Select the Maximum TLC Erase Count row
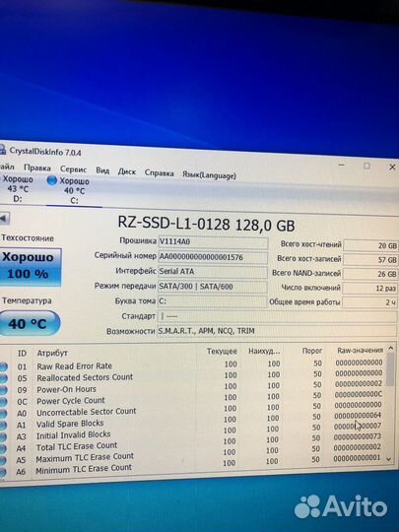 coord(193,455)
